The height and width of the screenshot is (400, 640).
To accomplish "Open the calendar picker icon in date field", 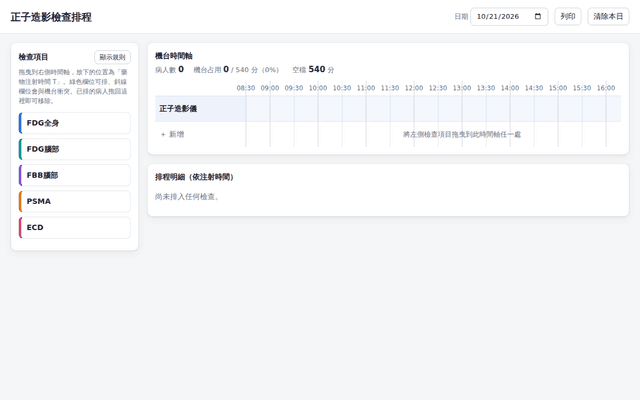I will (x=538, y=16).
